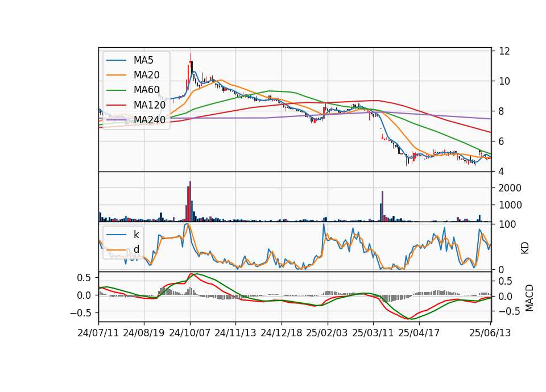The height and width of the screenshot is (392, 546).
Task: Click the price axis value 12
Action: pos(504,52)
